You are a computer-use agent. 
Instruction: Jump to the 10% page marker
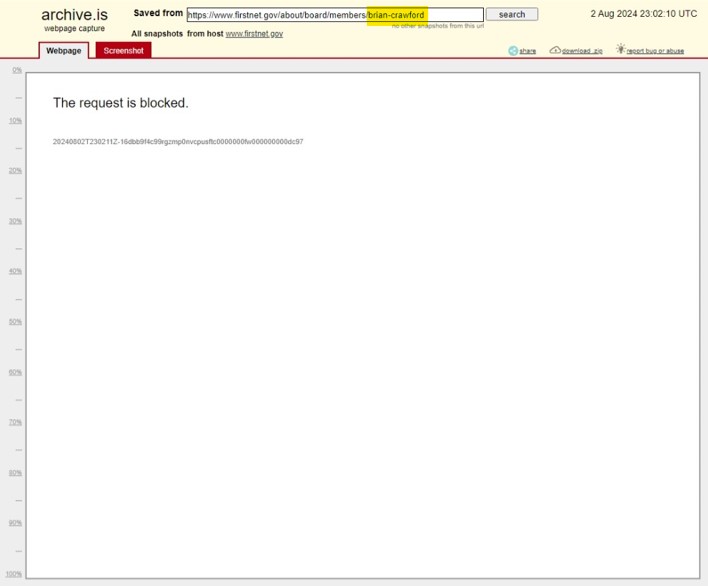(x=15, y=121)
